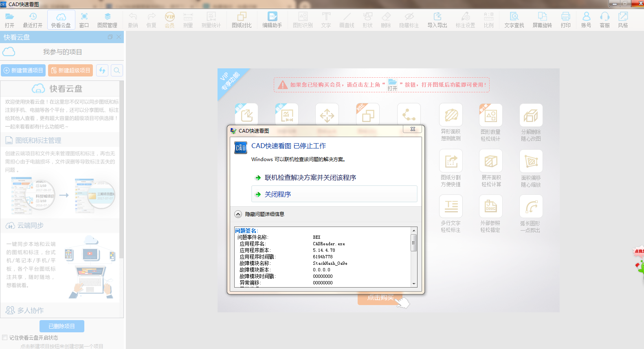This screenshot has height=349, width=644.
Task: Close the 快看云盘 panel
Action: pyautogui.click(x=119, y=37)
